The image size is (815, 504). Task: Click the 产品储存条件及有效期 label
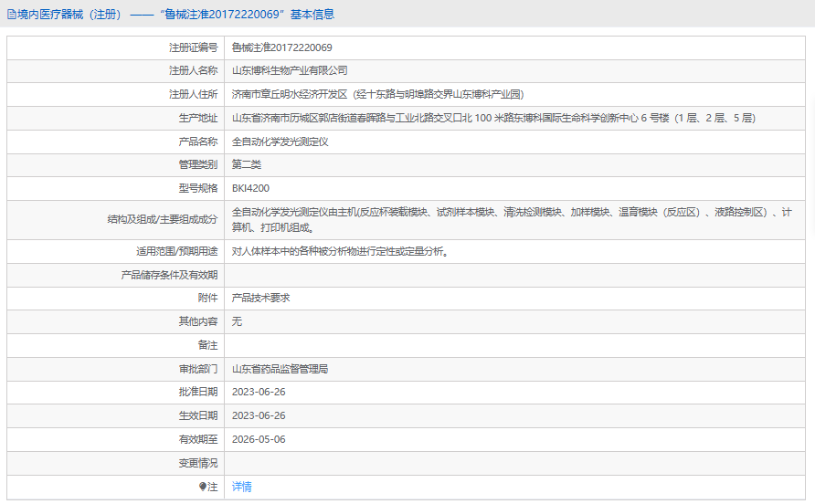(x=169, y=276)
